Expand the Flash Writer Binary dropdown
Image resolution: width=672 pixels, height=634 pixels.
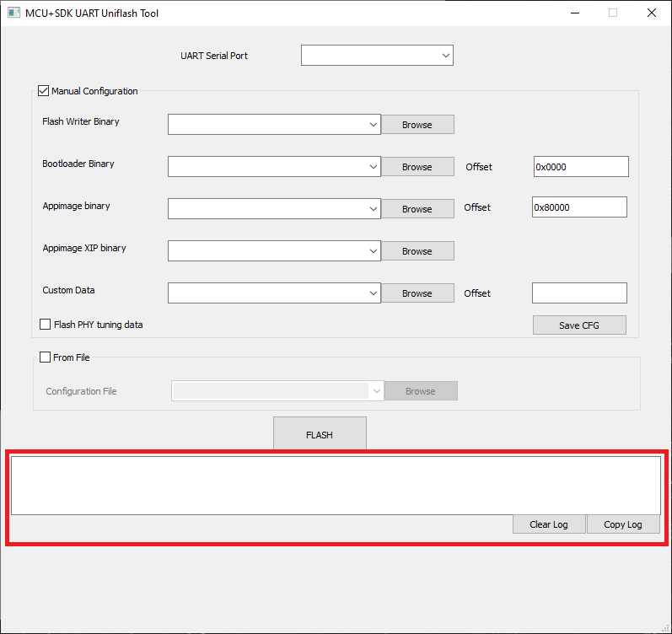pos(274,125)
